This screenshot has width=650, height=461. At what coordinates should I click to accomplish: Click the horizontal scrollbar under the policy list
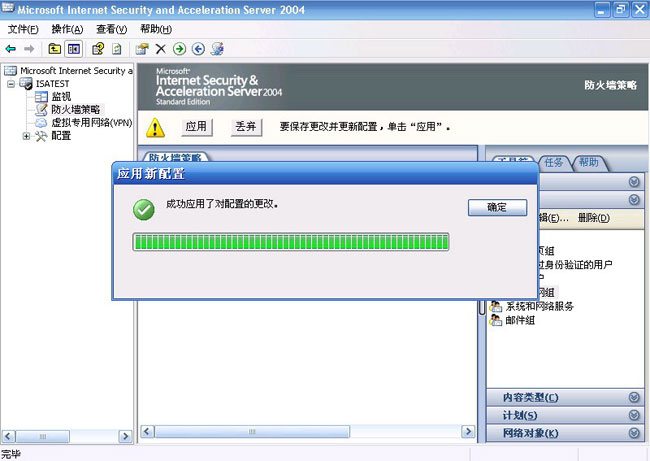pyautogui.click(x=305, y=431)
